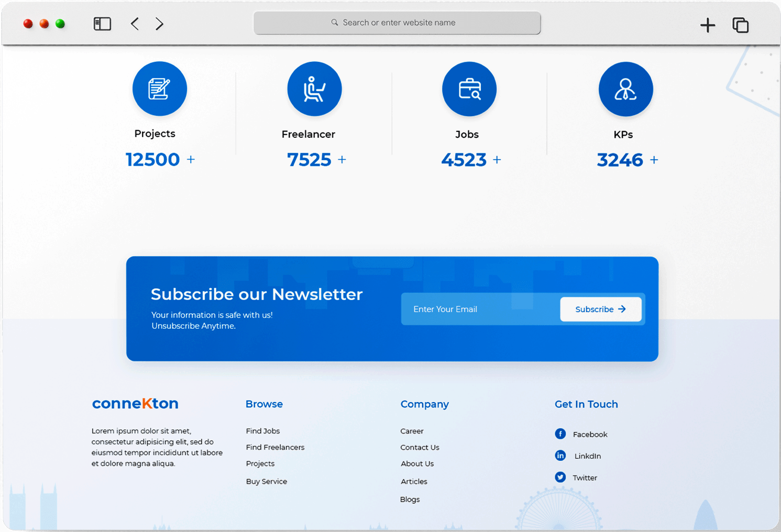The height and width of the screenshot is (532, 781).
Task: Show the tab overview icon
Action: point(740,25)
